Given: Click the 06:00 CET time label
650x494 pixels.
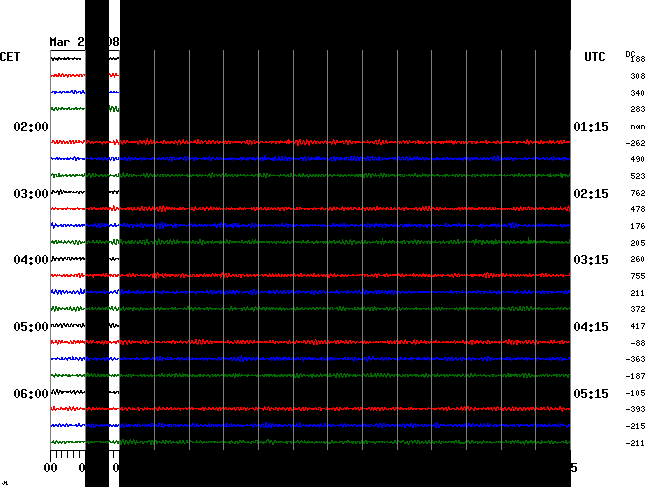Looking at the screenshot, I should click(31, 393).
